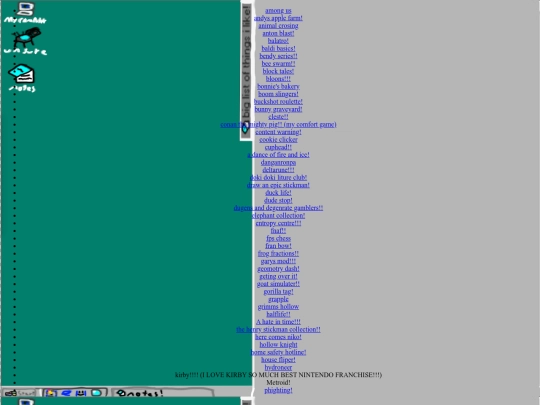Click the 'goat simulater!!' link

tap(278, 284)
